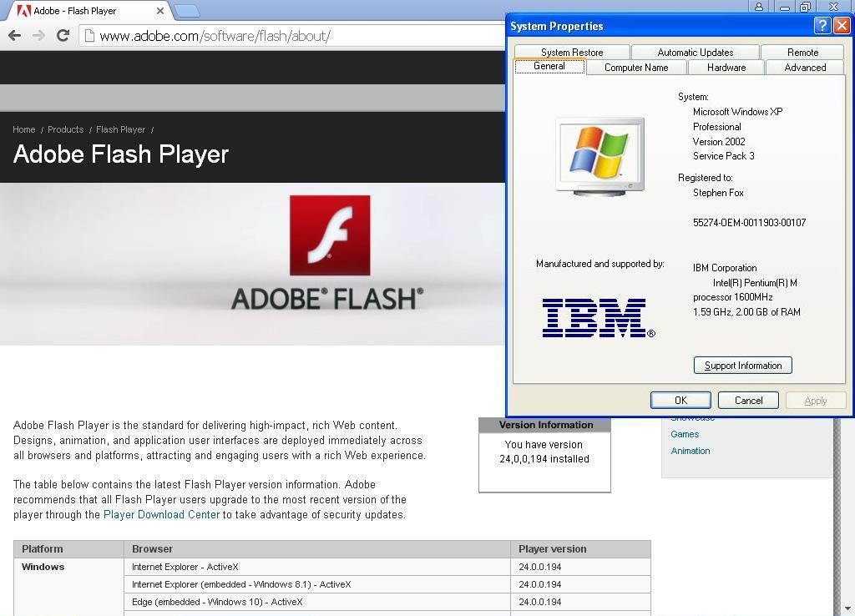Click the Microsoft Windows XP system text

[x=738, y=112]
